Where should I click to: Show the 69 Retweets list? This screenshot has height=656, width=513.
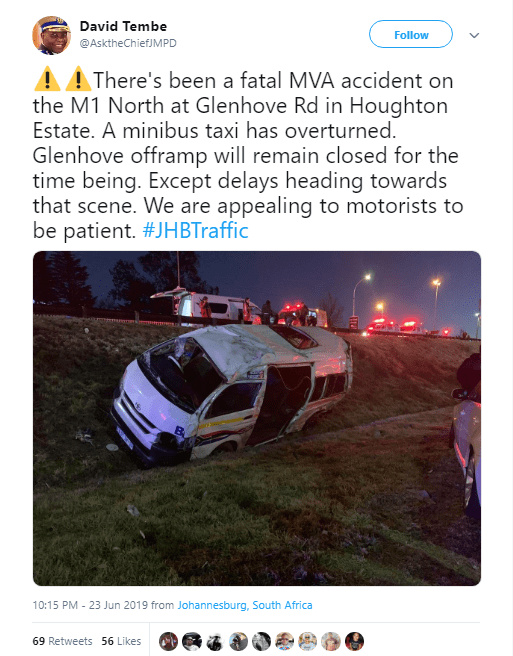coord(62,641)
